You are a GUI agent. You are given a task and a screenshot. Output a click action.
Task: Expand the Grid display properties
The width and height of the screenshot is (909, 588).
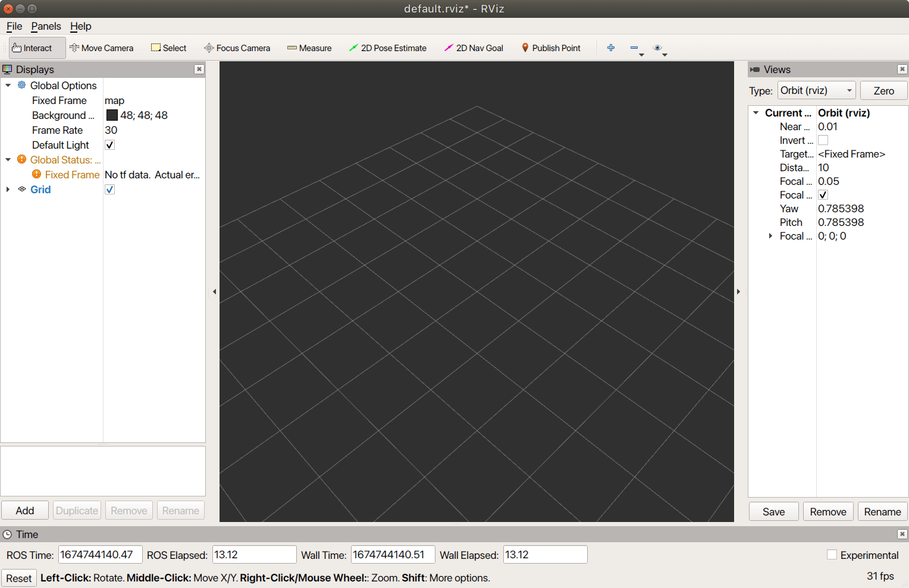point(8,189)
